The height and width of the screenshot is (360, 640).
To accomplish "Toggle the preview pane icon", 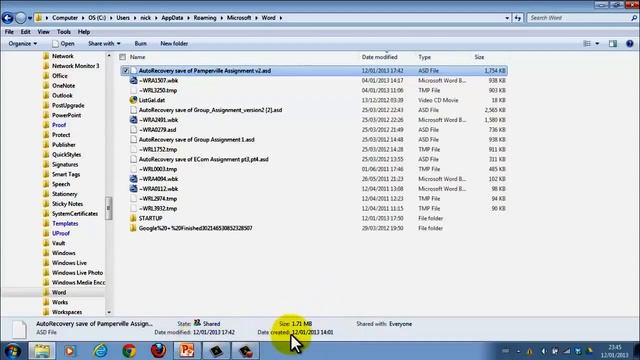I will 613,44.
